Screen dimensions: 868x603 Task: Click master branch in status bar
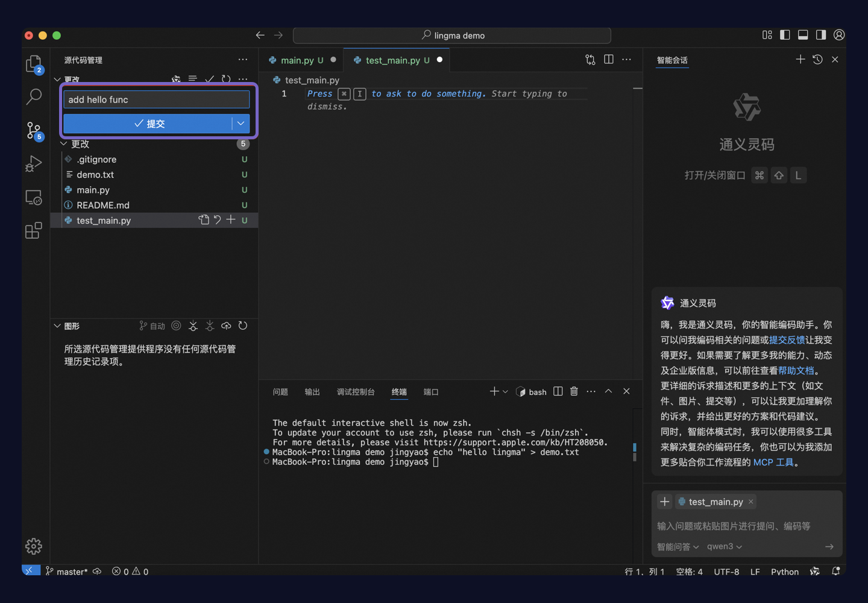click(x=66, y=571)
